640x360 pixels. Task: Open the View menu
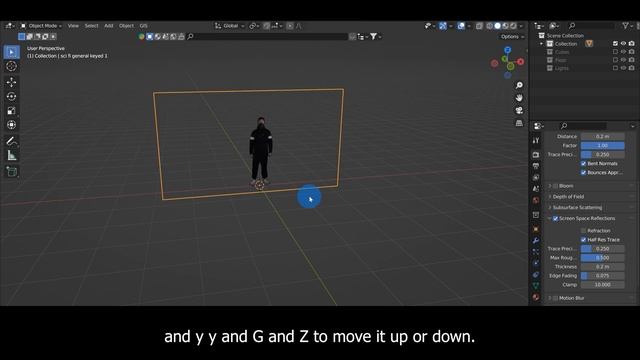pyautogui.click(x=73, y=26)
